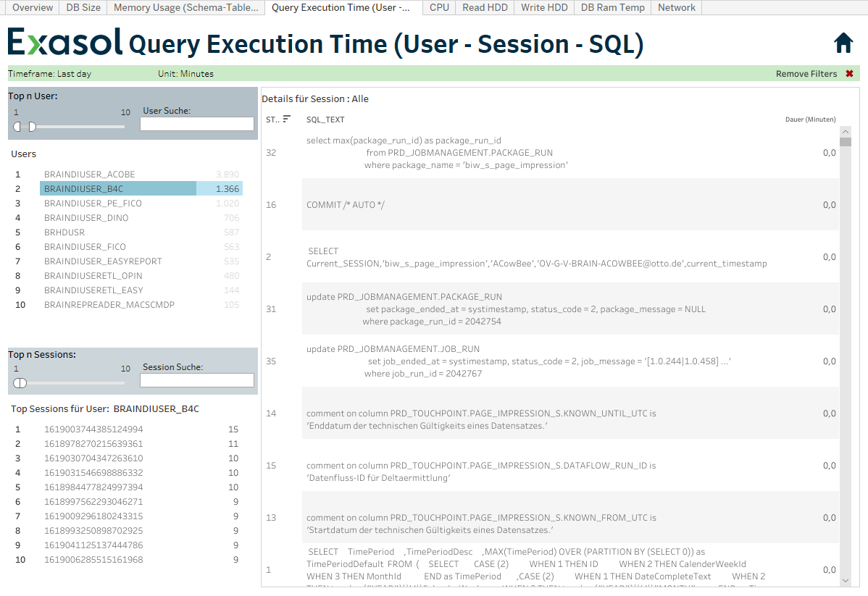Show the Network tab

click(x=677, y=8)
